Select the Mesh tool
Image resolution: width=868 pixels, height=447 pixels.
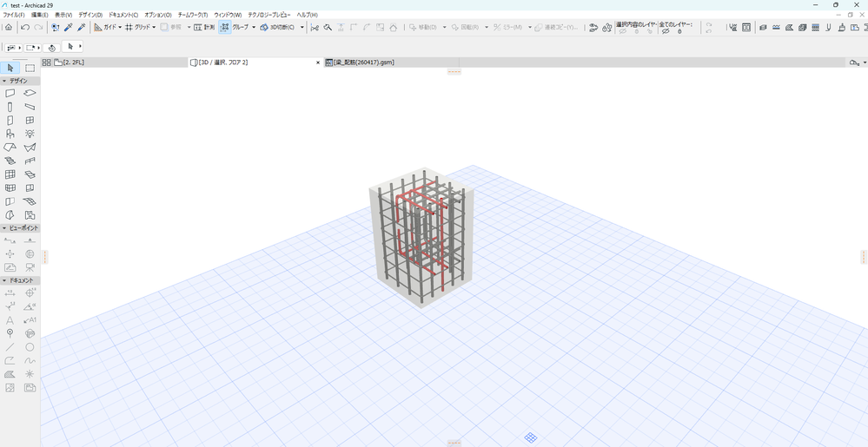pos(30,201)
